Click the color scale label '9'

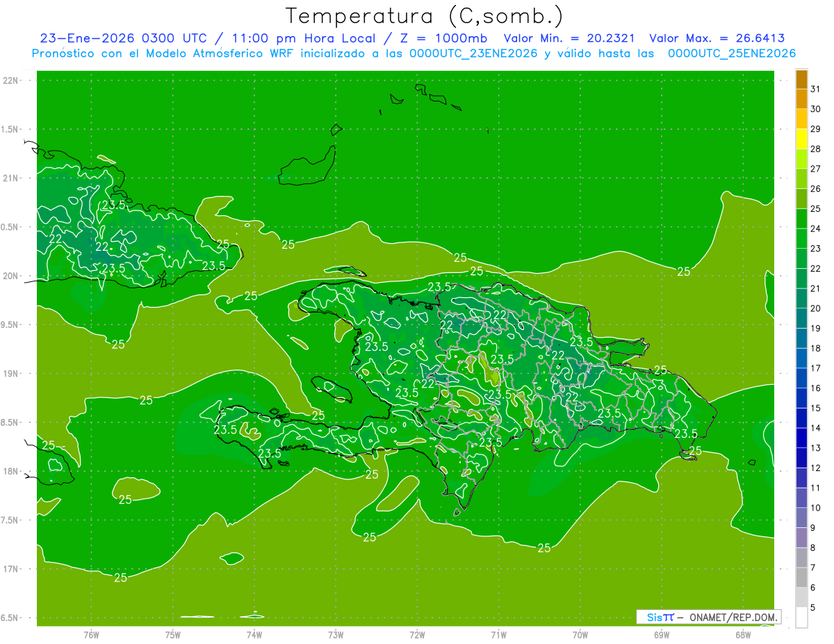click(813, 528)
